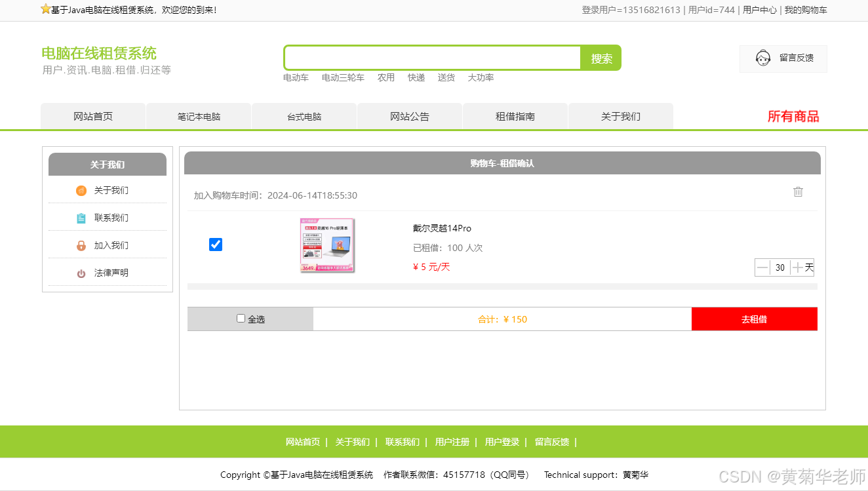Click 留言反馈 in the footer

[552, 442]
